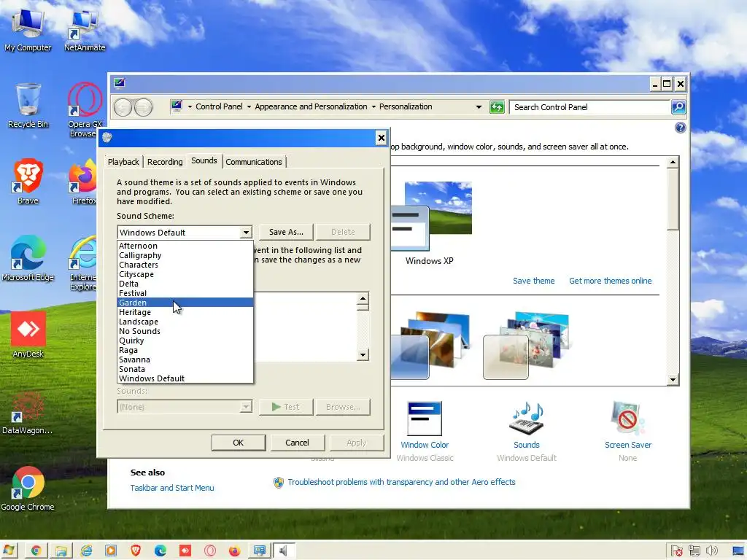Select Windows Default in the dropdown list
This screenshot has width=747, height=560.
(x=185, y=378)
